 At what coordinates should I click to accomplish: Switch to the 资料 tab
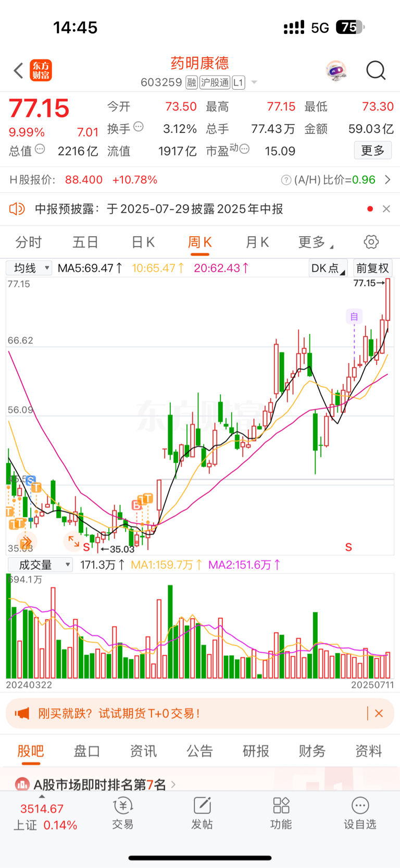point(369,751)
